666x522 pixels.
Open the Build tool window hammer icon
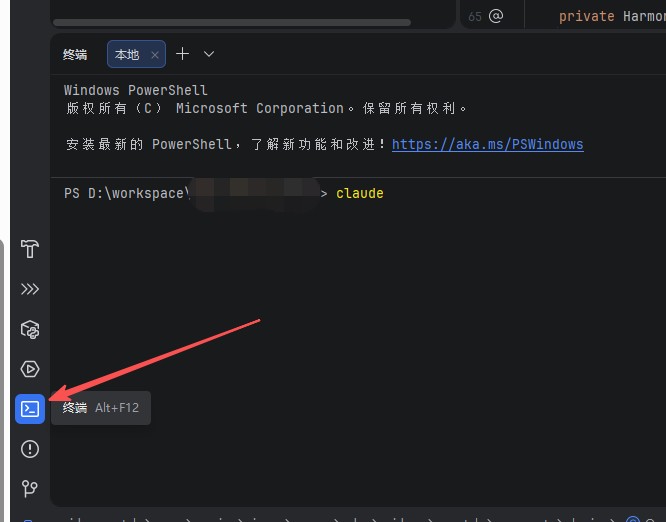(30, 249)
